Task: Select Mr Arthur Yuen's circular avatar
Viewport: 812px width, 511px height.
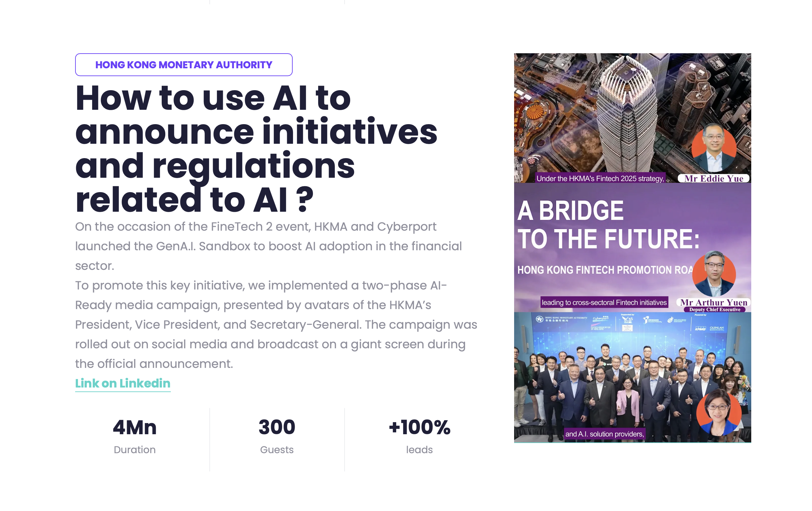Action: [714, 273]
